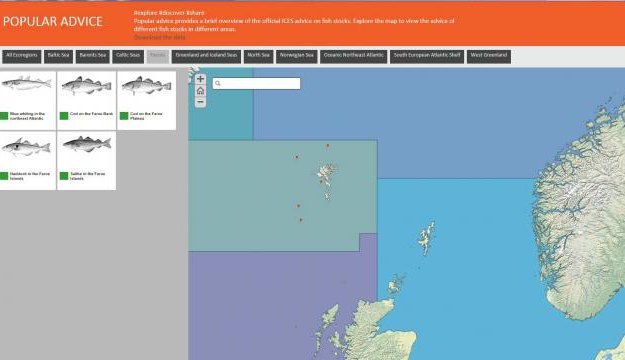625x360 pixels.
Task: Open the Saithe in the Faroe Islands card
Action: 86,161
